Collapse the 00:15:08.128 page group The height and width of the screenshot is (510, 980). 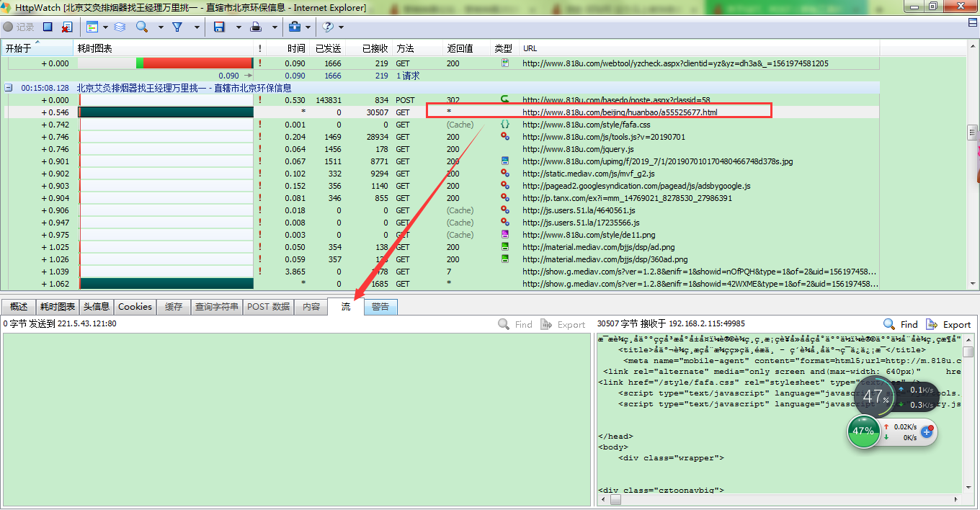point(9,88)
